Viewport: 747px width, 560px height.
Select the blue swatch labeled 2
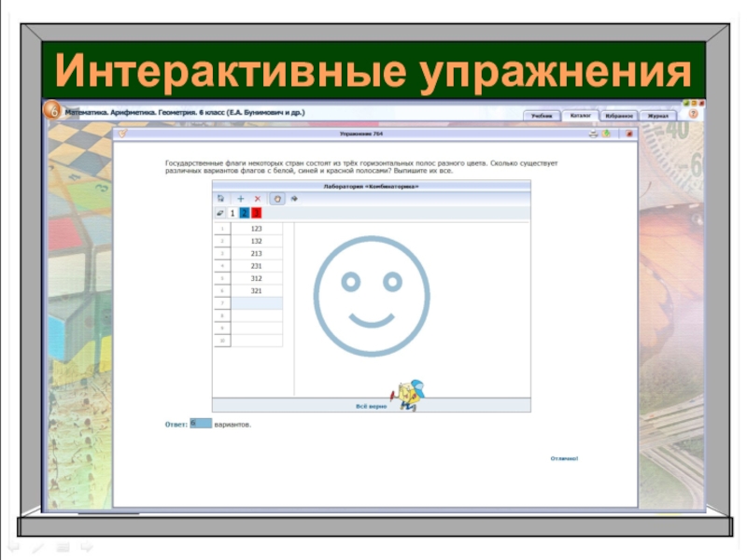pos(245,213)
